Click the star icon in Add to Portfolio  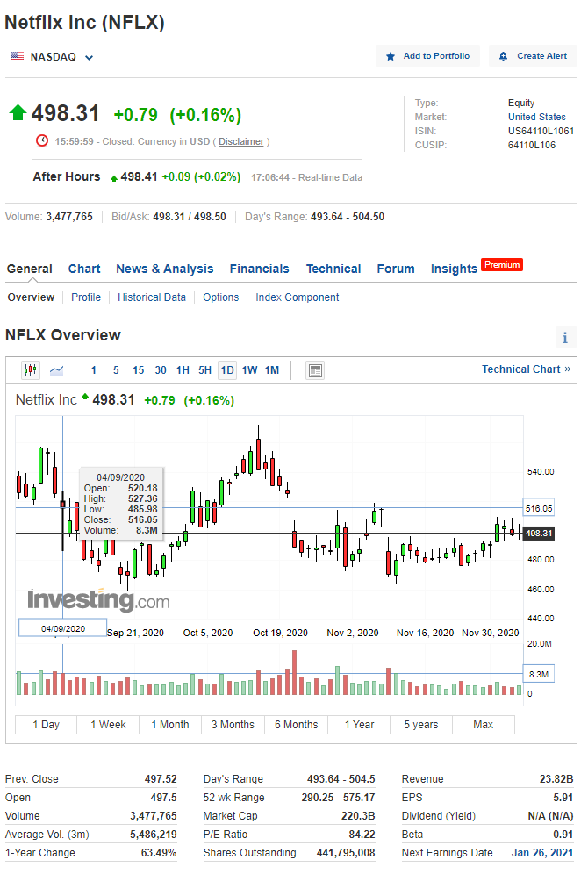391,56
